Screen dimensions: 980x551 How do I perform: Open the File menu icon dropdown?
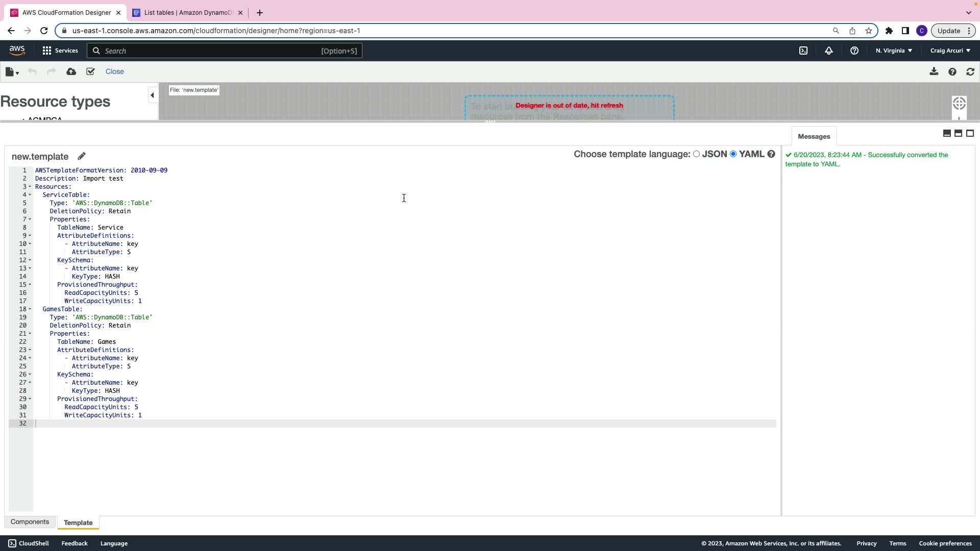point(12,72)
